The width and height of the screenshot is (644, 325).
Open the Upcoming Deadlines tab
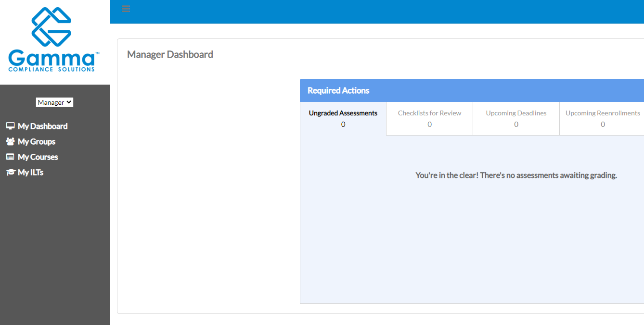(516, 112)
